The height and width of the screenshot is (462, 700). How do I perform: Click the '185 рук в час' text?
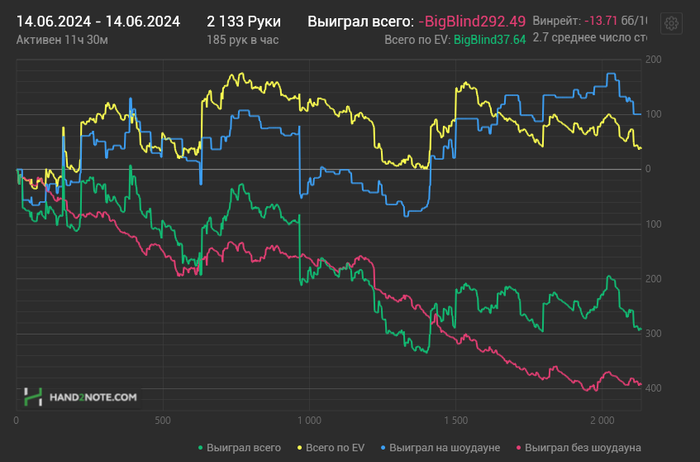(x=242, y=40)
